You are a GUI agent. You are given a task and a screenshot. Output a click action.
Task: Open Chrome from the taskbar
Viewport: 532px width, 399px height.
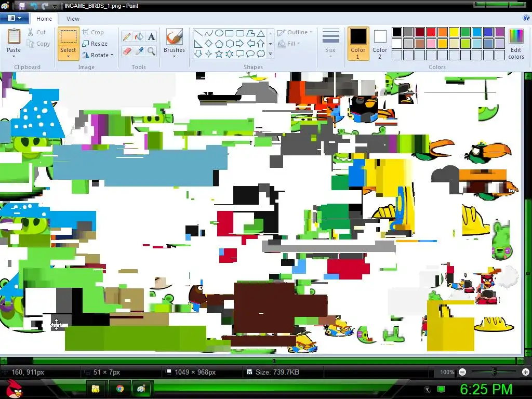point(120,389)
